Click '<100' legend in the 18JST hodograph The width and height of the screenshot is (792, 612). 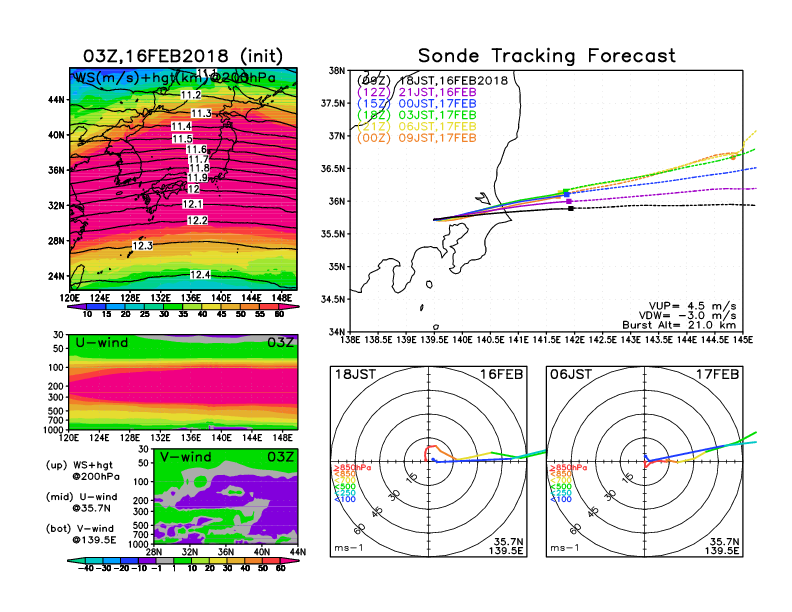coord(345,499)
